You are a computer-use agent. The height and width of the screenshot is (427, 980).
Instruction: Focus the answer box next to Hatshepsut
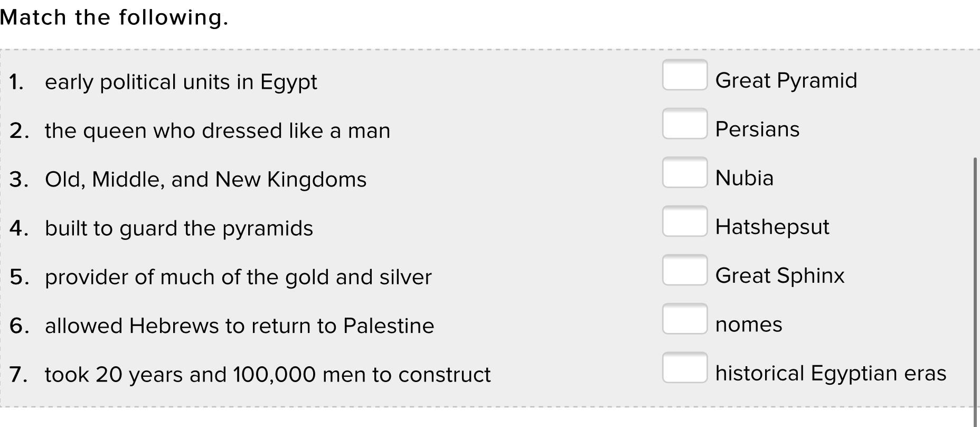685,221
